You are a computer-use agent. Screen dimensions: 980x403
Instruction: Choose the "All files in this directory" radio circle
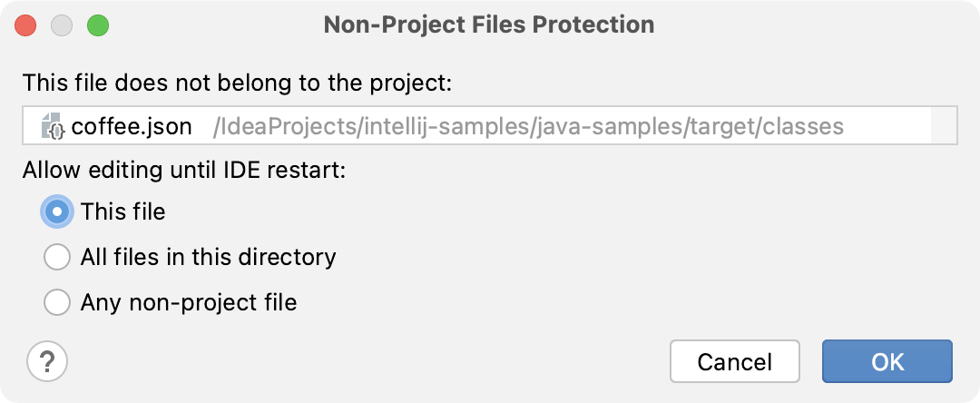(x=57, y=257)
